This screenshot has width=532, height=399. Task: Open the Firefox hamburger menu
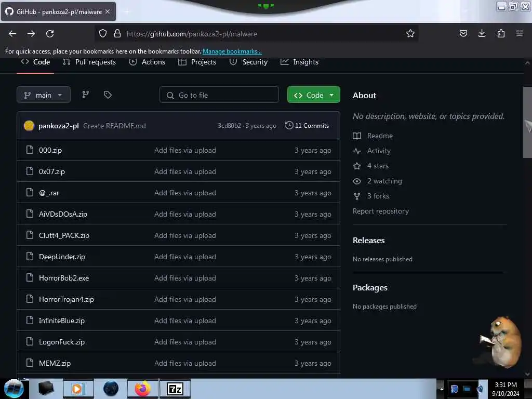(x=520, y=33)
